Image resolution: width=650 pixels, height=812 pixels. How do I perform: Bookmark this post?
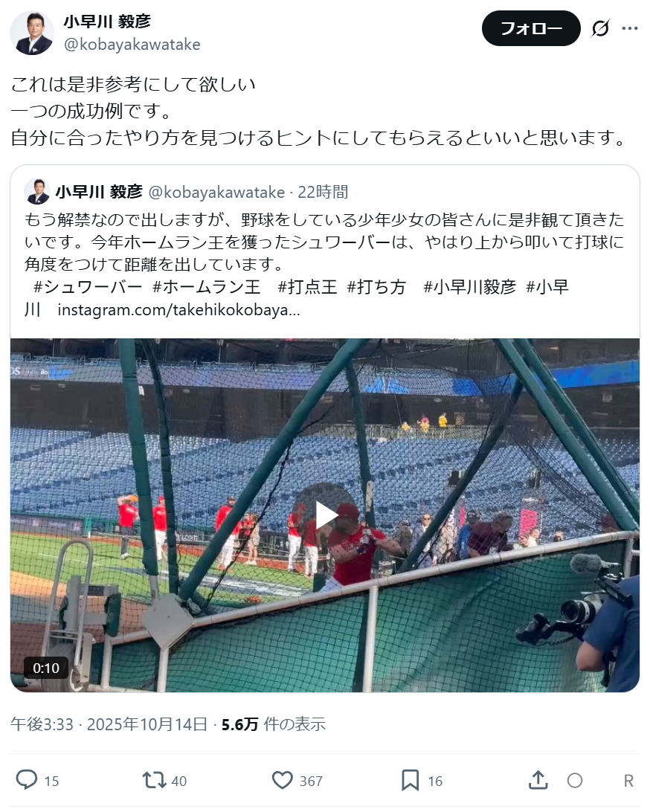coord(411,780)
